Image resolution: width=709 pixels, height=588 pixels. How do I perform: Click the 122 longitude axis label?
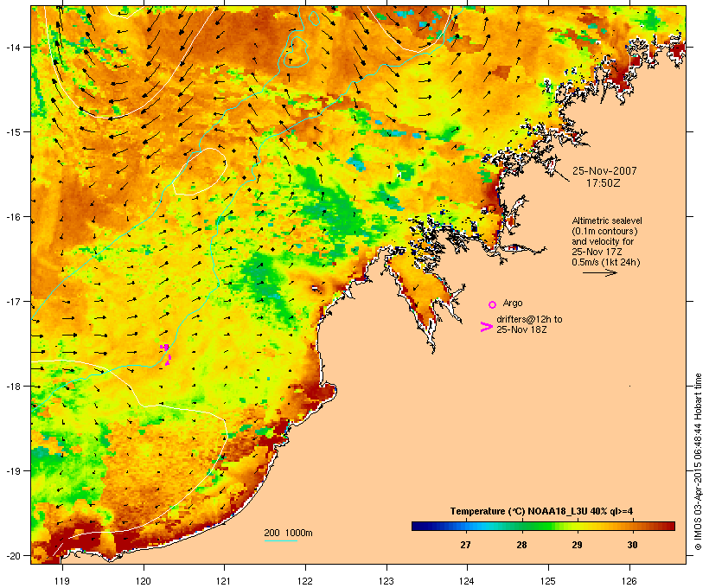[305, 581]
